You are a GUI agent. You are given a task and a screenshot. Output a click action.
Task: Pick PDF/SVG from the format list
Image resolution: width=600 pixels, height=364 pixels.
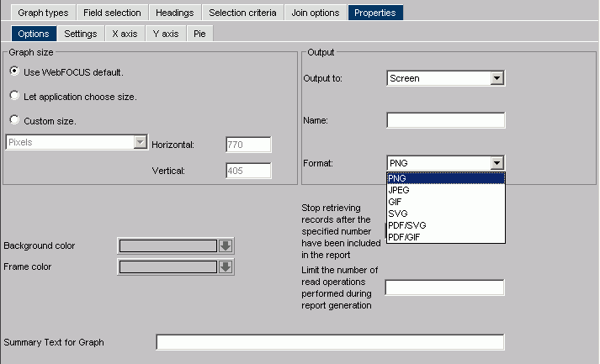446,225
